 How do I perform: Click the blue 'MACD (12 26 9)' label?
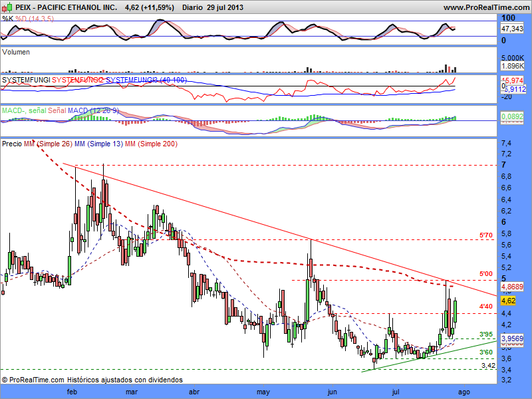point(93,110)
